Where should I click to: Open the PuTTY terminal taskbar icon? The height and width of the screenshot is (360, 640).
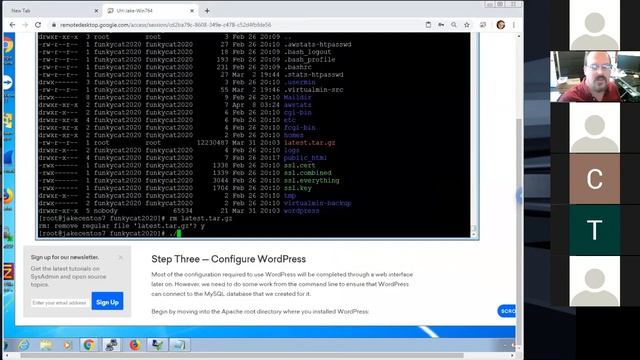point(111,345)
